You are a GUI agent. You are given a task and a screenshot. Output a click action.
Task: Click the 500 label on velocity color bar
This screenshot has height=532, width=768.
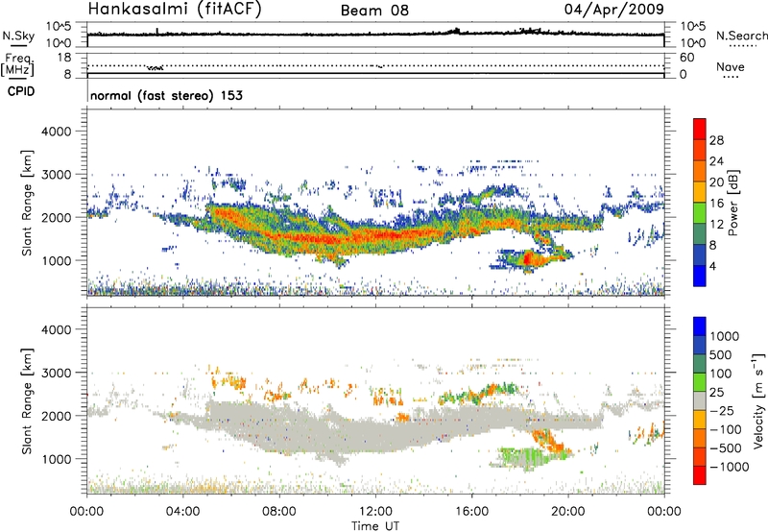pos(720,354)
